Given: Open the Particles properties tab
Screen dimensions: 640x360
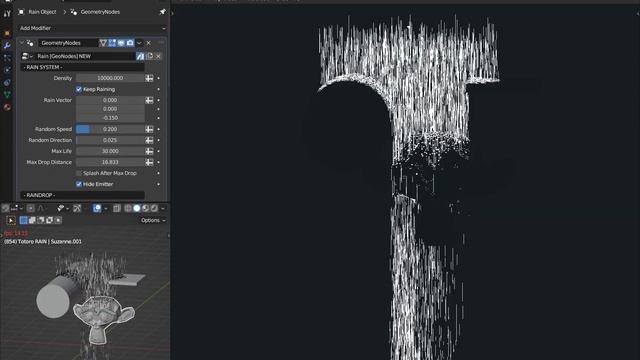Looking at the screenshot, I should (x=7, y=58).
